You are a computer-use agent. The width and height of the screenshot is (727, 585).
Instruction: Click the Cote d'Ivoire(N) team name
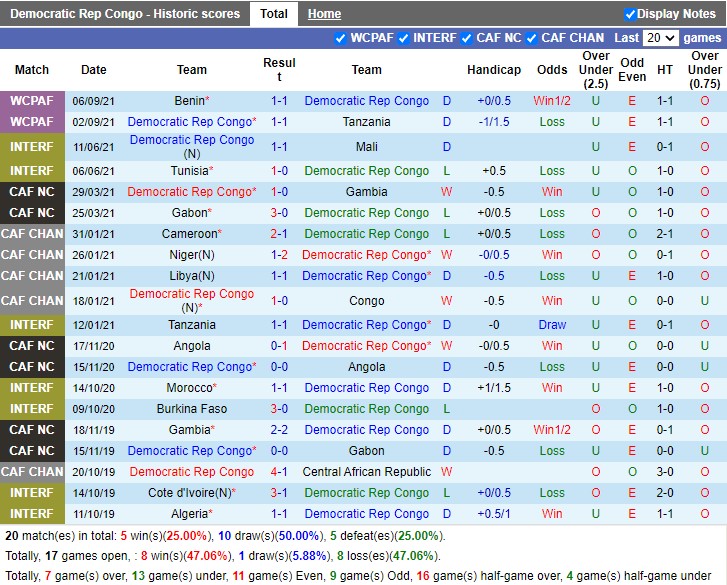[188, 493]
